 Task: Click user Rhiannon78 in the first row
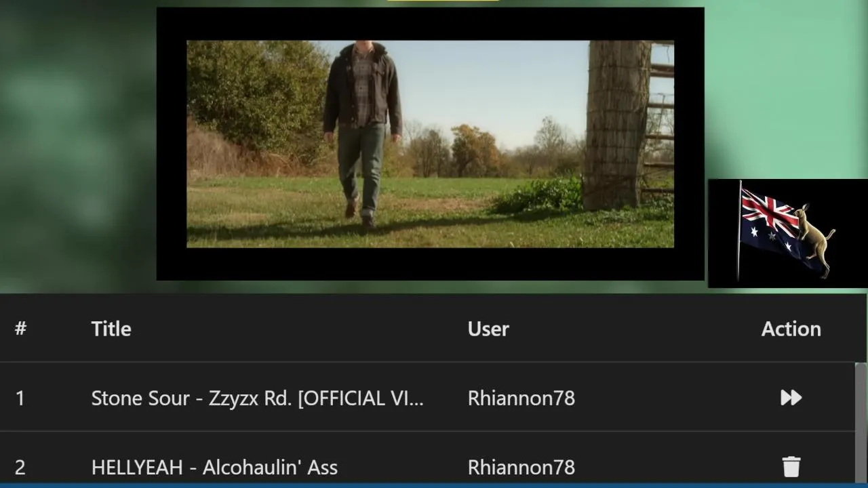(x=521, y=398)
